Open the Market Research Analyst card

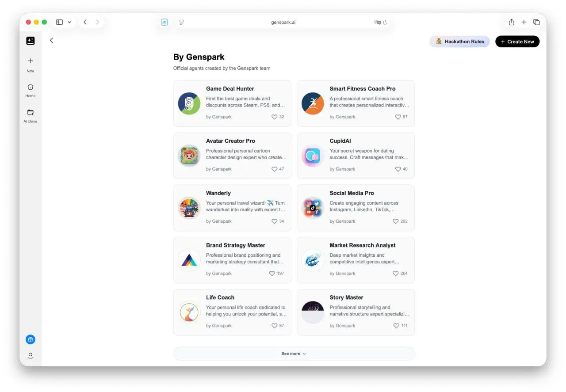tap(356, 260)
